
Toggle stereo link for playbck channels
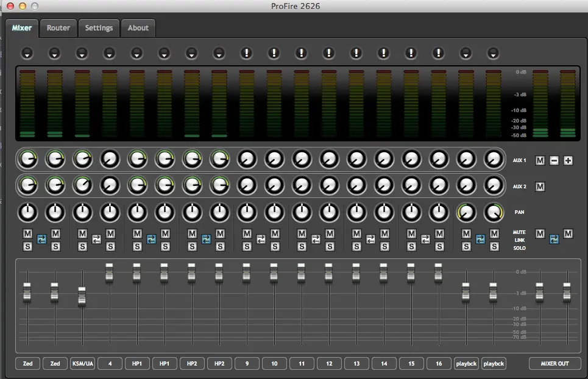[480, 239]
